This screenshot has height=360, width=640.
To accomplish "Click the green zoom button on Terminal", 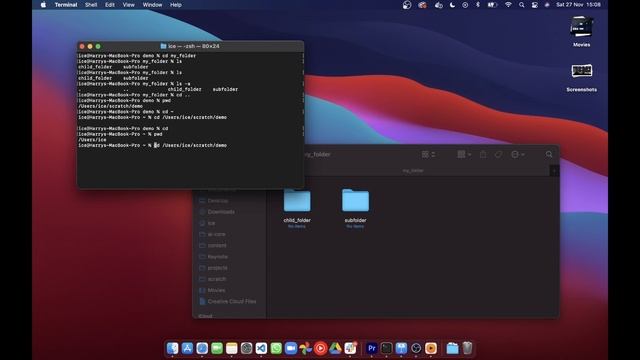I will click(x=98, y=47).
